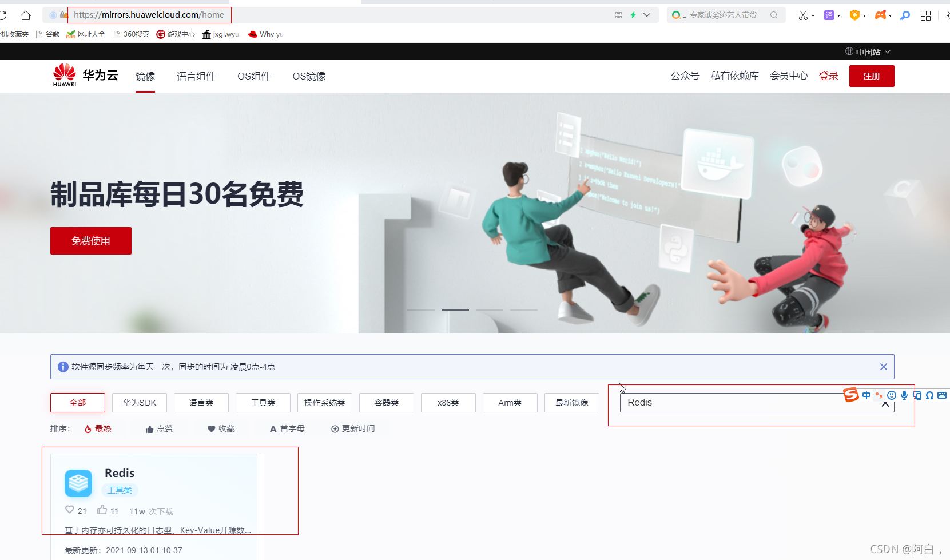Expand the 中国站 region dropdown
The width and height of the screenshot is (950, 560).
pyautogui.click(x=868, y=51)
